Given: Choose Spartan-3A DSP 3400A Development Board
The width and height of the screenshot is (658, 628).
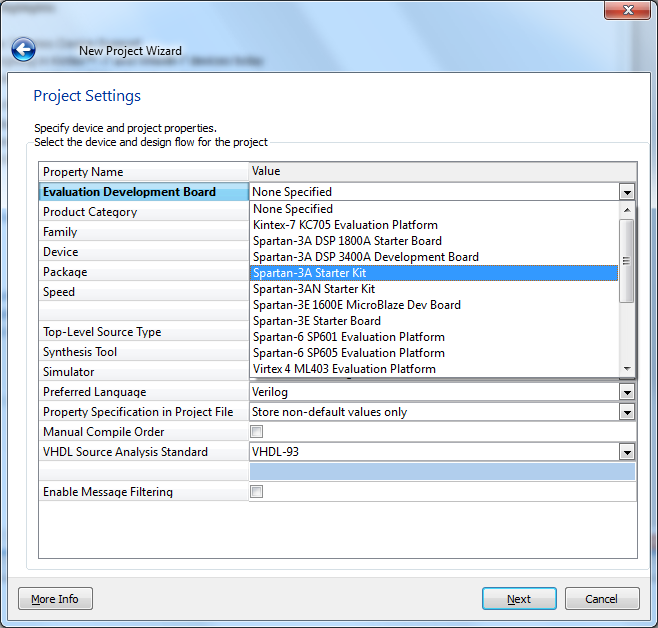Looking at the screenshot, I should pos(434,257).
